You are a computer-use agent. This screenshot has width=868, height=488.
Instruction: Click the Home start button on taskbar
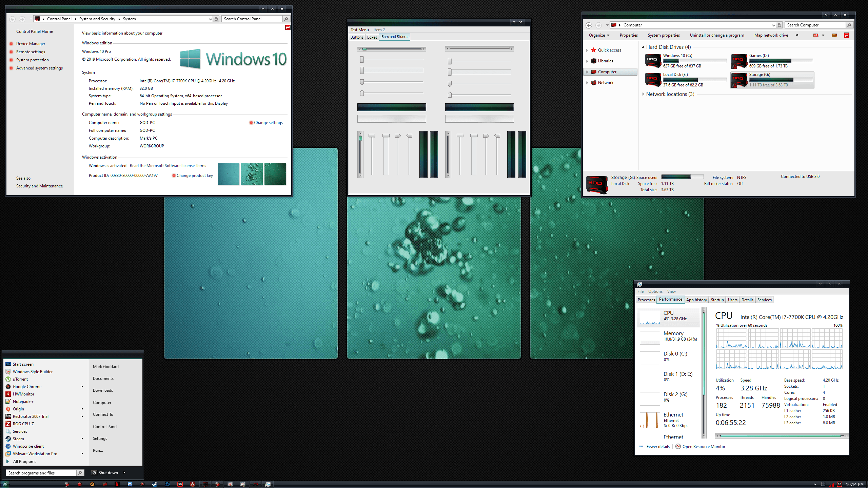5,484
